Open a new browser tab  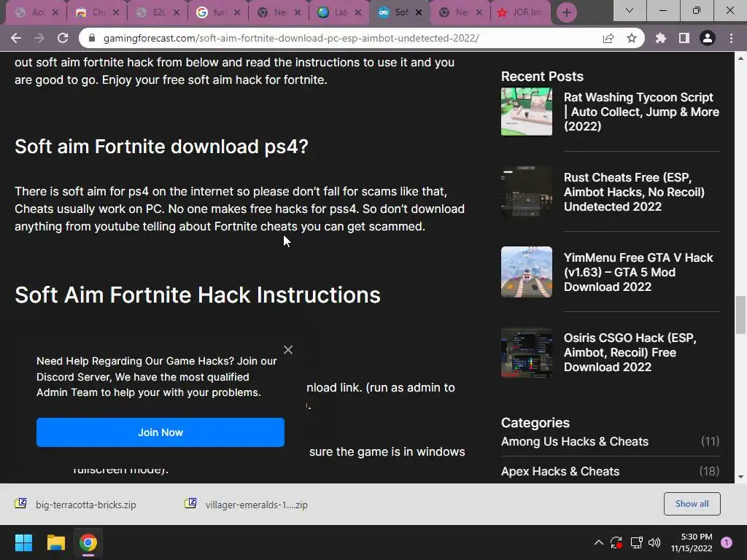(566, 12)
